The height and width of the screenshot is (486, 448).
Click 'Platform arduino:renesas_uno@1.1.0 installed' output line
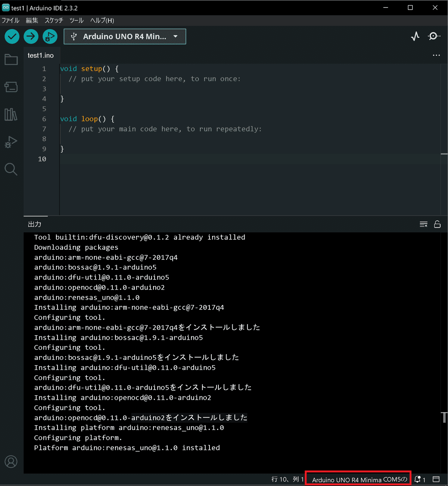(127, 448)
